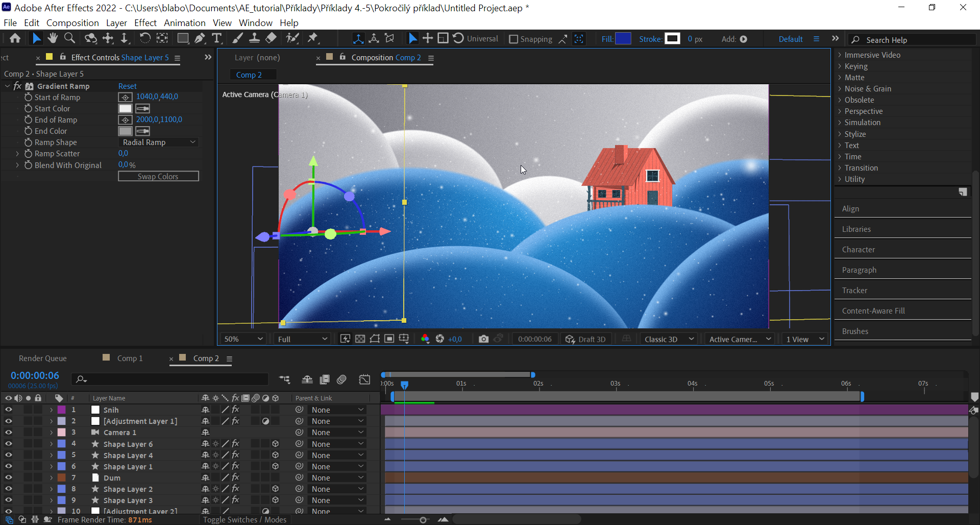980x525 pixels.
Task: Select the Horizontal Type tool
Action: (217, 38)
